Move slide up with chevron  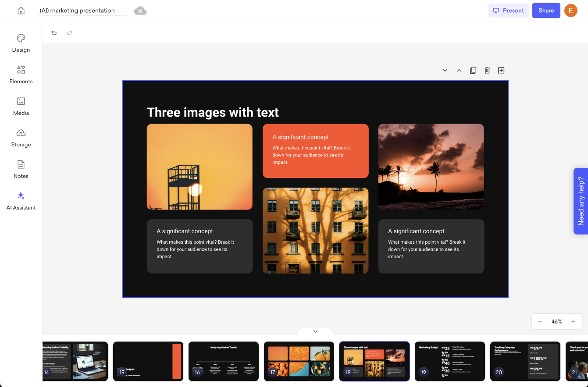pyautogui.click(x=459, y=70)
